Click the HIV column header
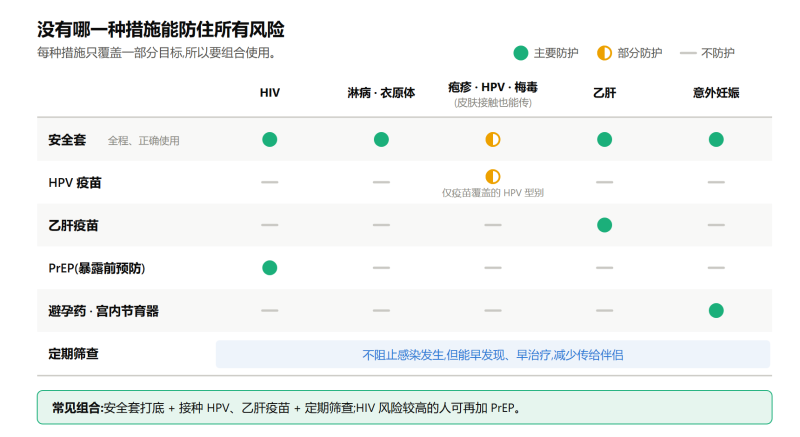Screen dimensions: 800x437 [269, 93]
